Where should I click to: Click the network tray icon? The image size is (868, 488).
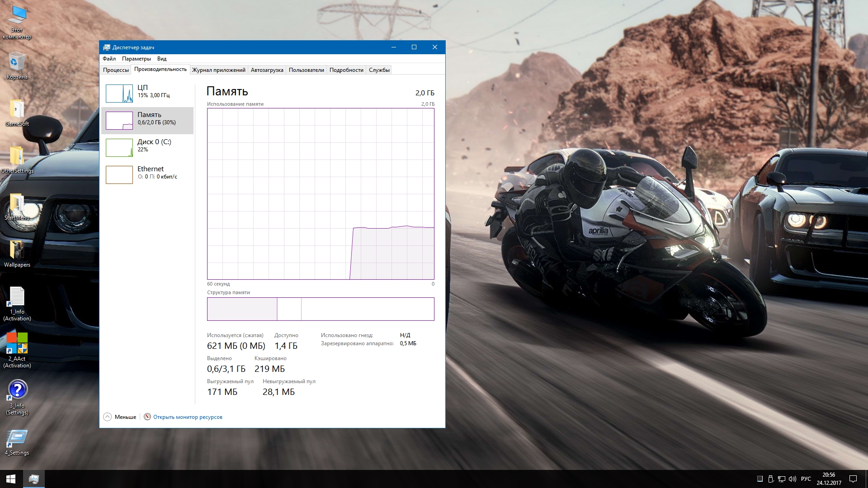(782, 479)
